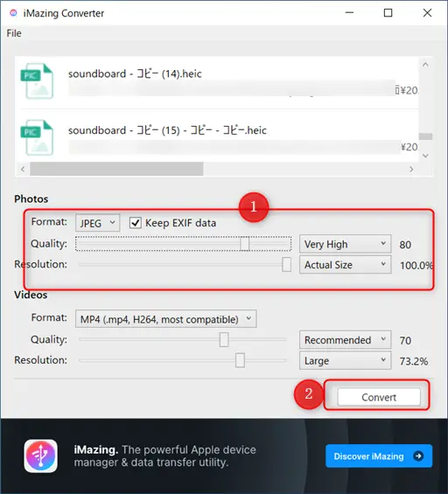Click the Discover iMazing button
Image resolution: width=448 pixels, height=494 pixels.
point(379,456)
